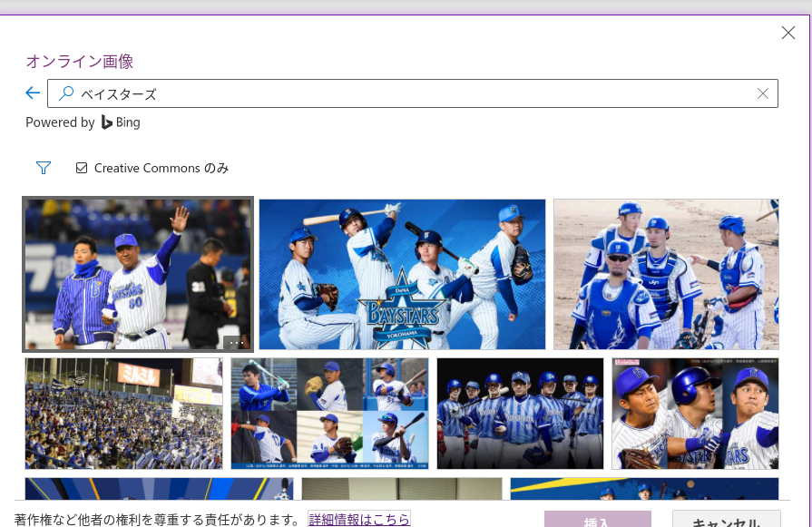812x527 pixels.
Task: Open the 詳細情報はこちら link
Action: [x=359, y=519]
